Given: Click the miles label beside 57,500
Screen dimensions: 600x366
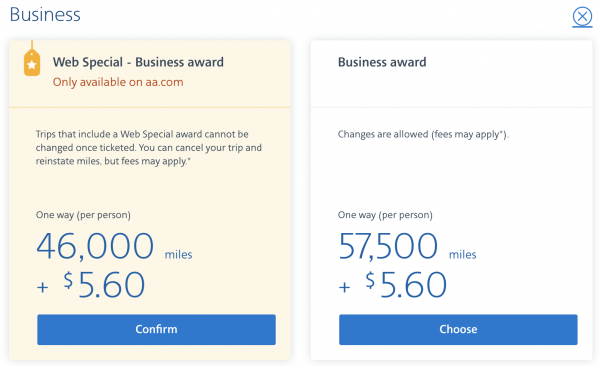Looking at the screenshot, I should coord(463,255).
